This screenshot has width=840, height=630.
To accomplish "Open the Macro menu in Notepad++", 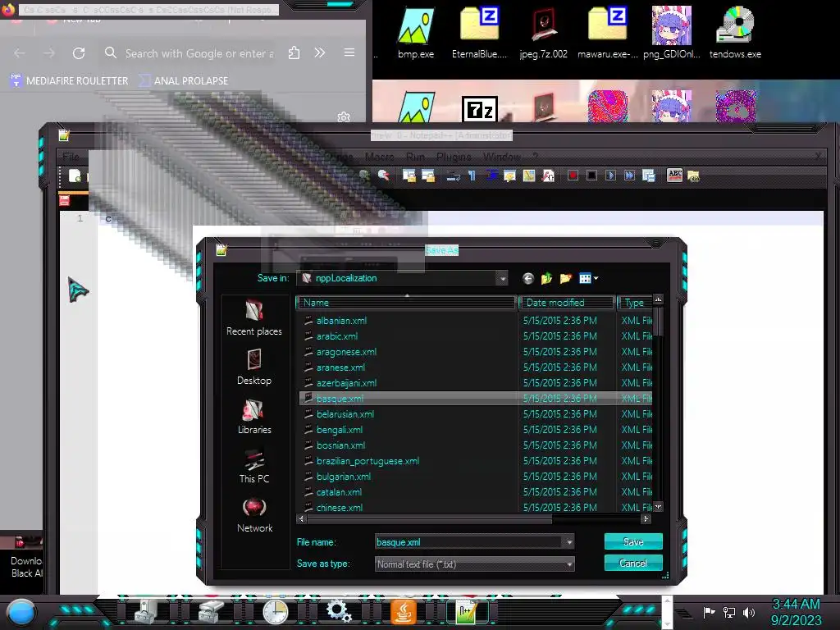I will coord(379,157).
